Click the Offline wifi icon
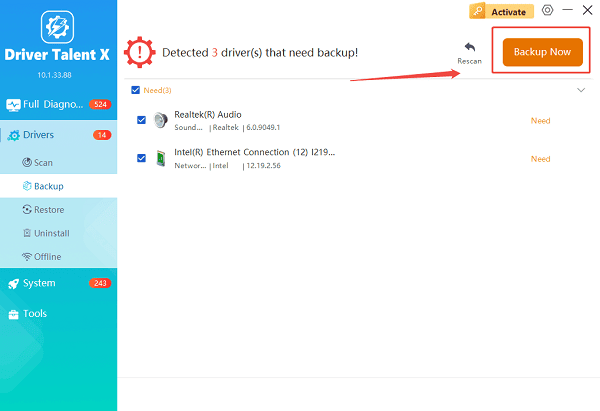Viewport: 600px width, 411px height. tap(27, 256)
